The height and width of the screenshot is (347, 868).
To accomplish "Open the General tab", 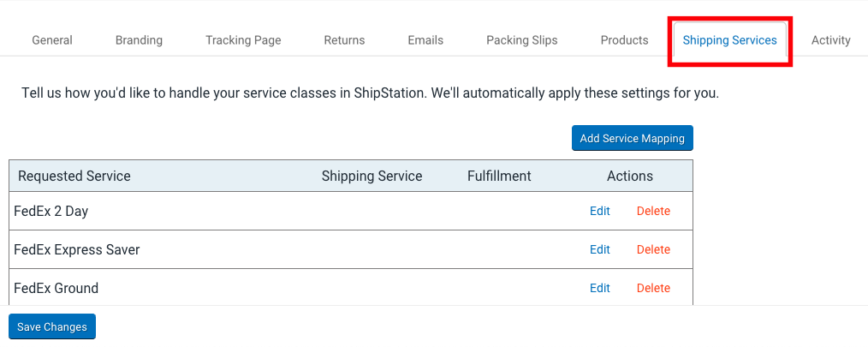I will (52, 40).
